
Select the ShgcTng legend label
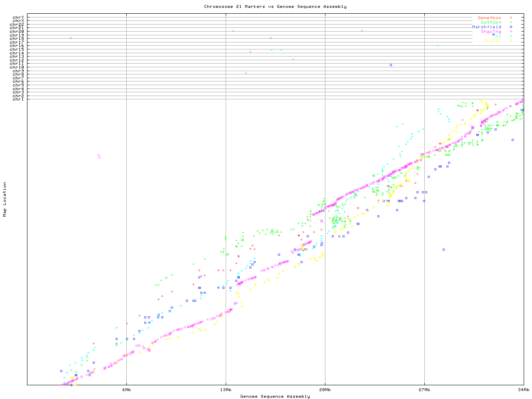tap(491, 32)
